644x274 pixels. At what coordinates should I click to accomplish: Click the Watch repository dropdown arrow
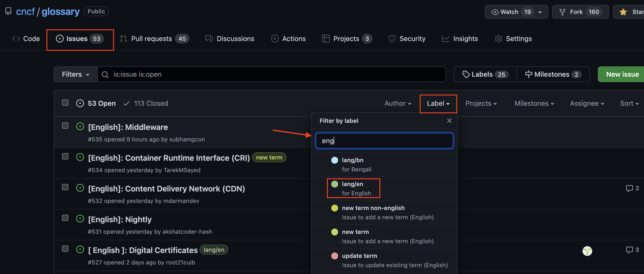(x=541, y=11)
